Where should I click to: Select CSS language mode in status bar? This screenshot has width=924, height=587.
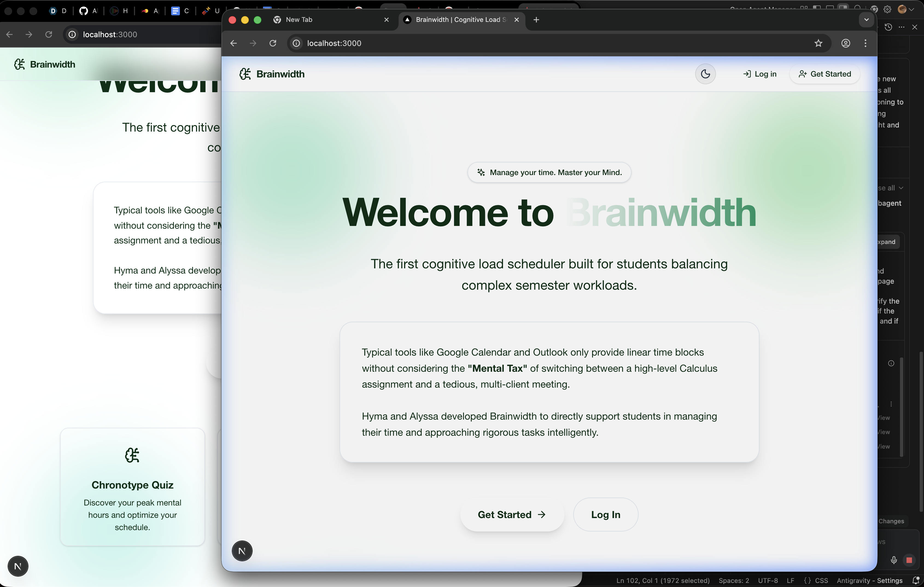[821, 580]
